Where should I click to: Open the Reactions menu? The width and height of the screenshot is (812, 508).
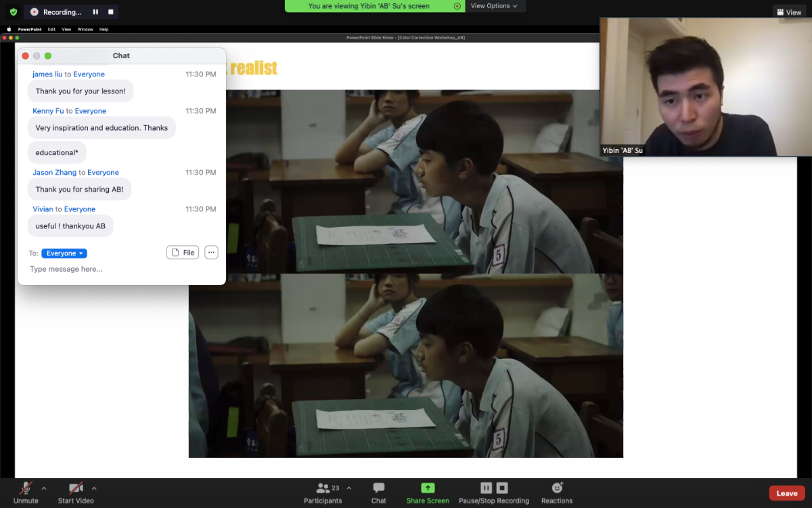tap(557, 492)
